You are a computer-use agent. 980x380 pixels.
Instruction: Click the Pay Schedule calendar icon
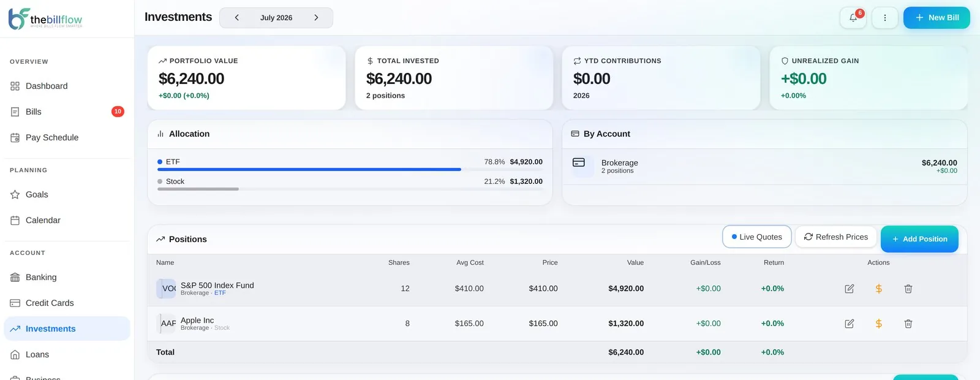tap(15, 138)
